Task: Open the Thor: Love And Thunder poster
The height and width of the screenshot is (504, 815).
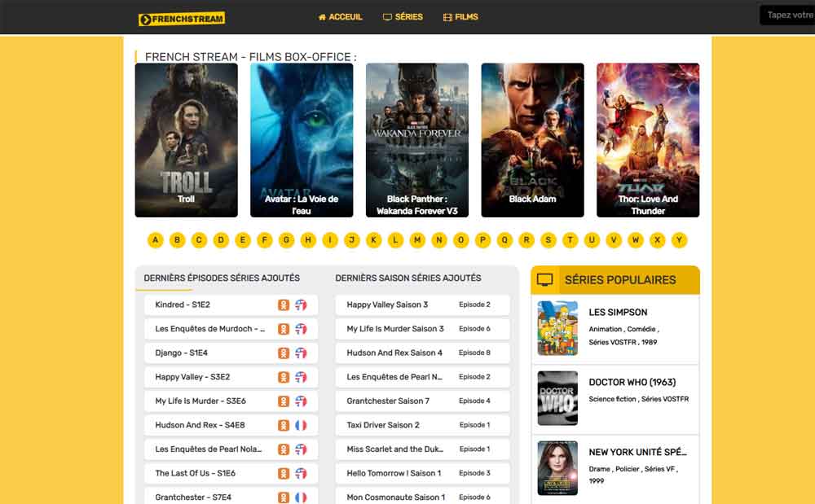Action: (648, 140)
